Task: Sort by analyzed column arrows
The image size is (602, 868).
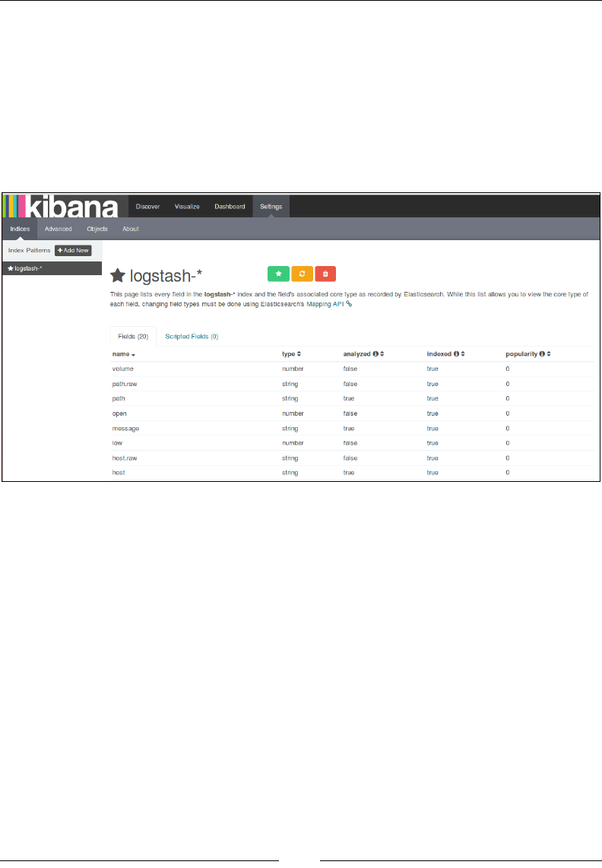Action: (382, 353)
